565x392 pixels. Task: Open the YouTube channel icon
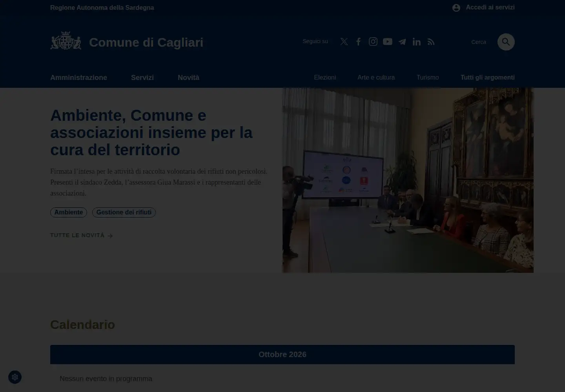(x=388, y=42)
